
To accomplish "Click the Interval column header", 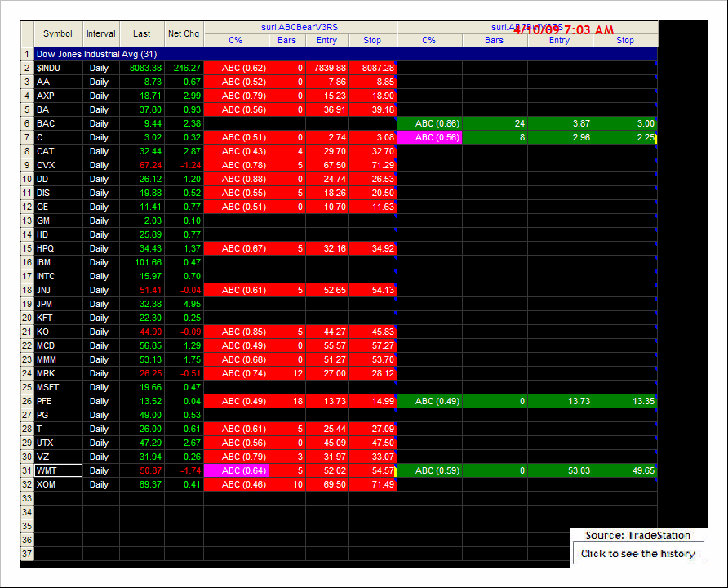I will click(100, 34).
